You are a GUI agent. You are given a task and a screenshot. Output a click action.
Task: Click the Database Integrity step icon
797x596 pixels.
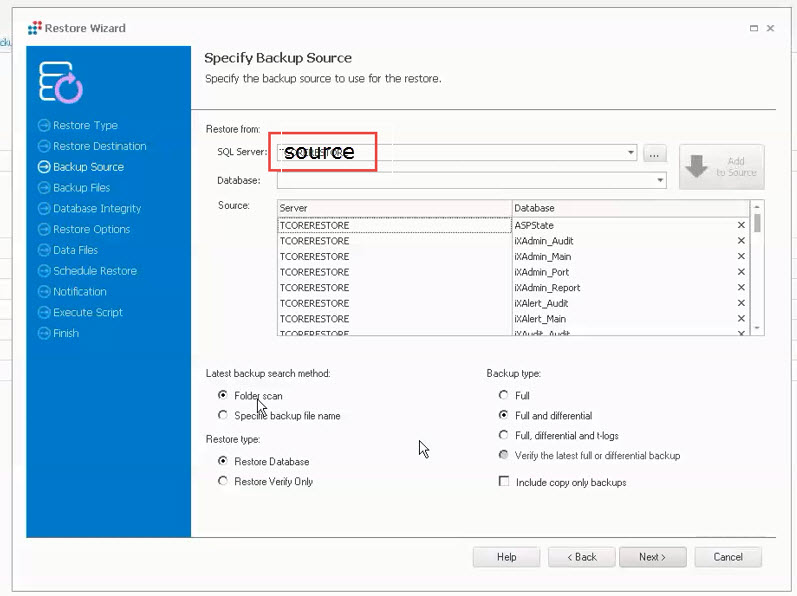click(x=44, y=208)
